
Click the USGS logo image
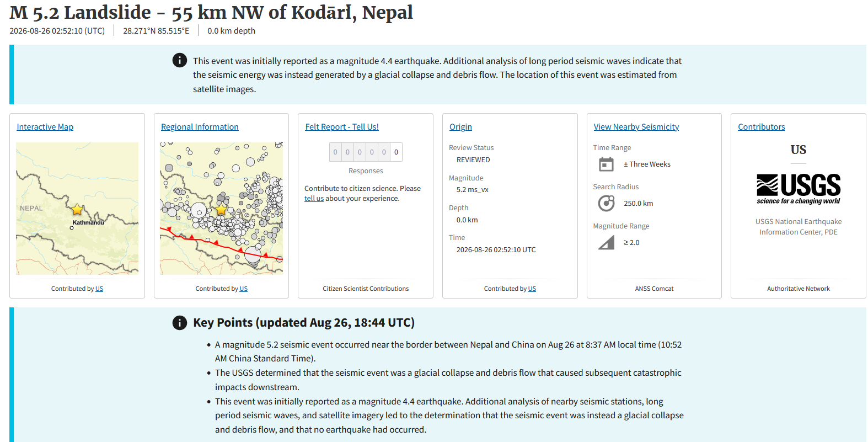(x=799, y=189)
